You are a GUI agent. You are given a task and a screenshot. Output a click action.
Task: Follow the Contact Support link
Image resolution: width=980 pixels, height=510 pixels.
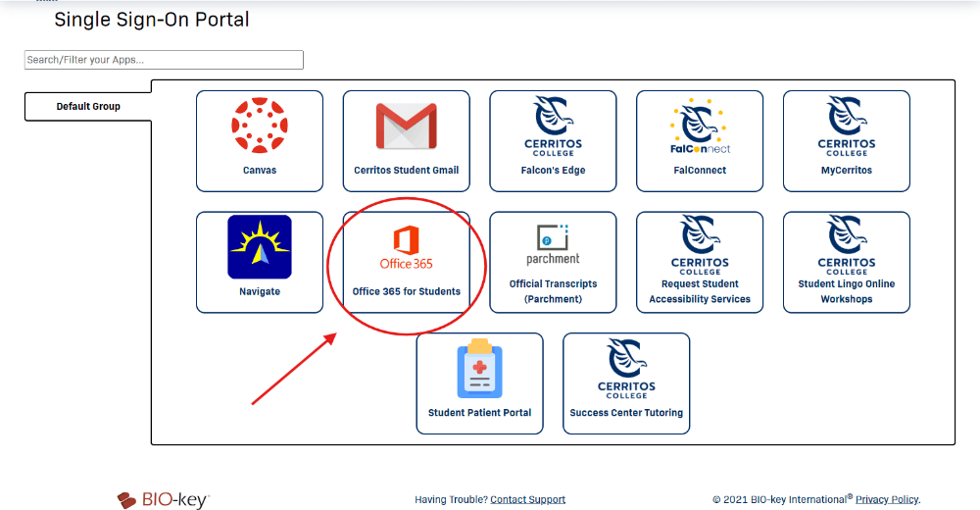click(x=527, y=499)
